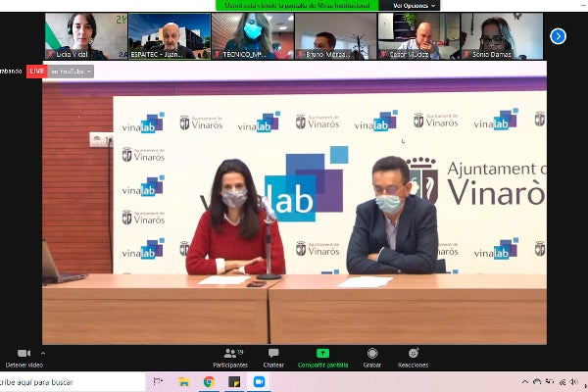Open Task View from the taskbar
588x392 pixels.
[158, 382]
